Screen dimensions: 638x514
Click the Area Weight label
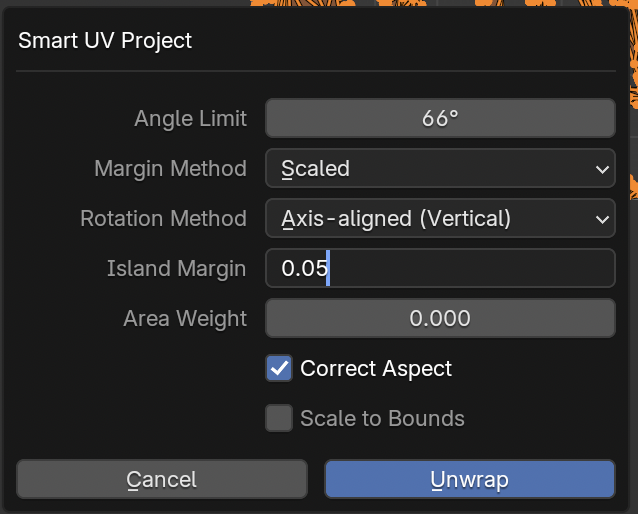pyautogui.click(x=185, y=319)
